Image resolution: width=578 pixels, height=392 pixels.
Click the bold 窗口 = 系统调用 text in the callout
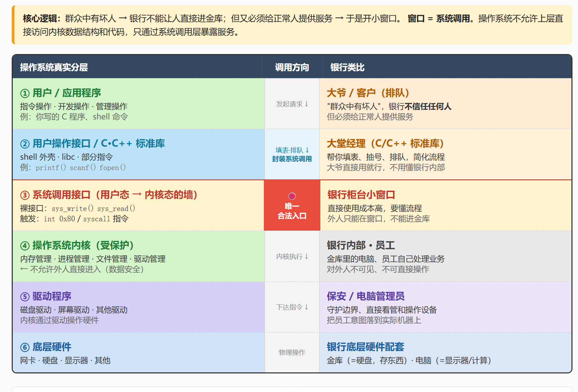[439, 18]
